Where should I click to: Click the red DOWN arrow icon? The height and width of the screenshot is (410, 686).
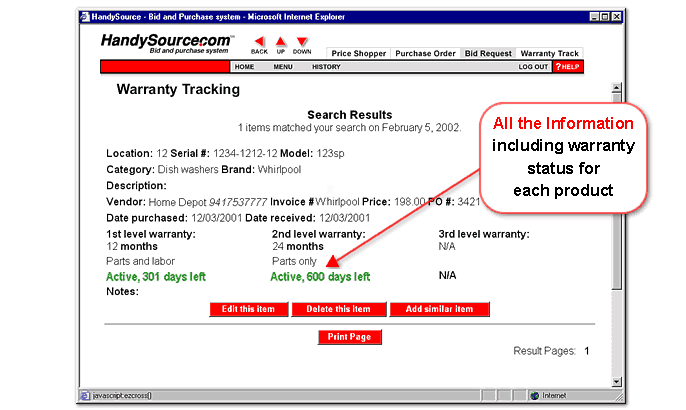click(302, 42)
